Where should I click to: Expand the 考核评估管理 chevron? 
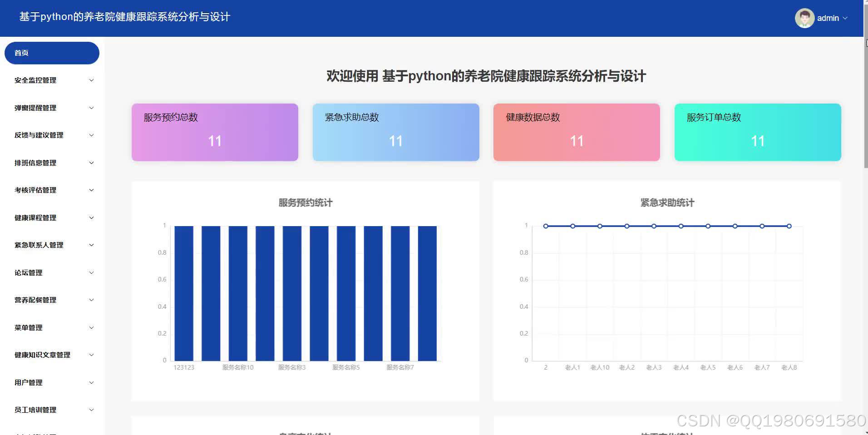pos(91,190)
